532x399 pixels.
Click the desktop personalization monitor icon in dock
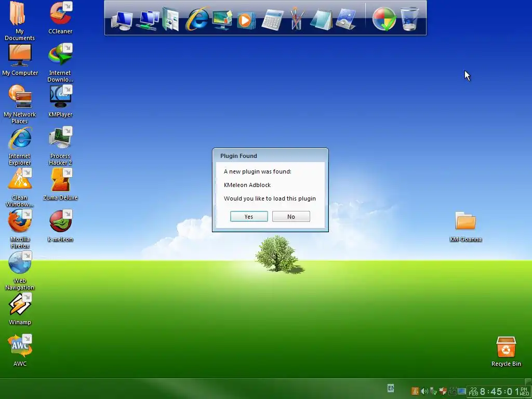tap(222, 20)
